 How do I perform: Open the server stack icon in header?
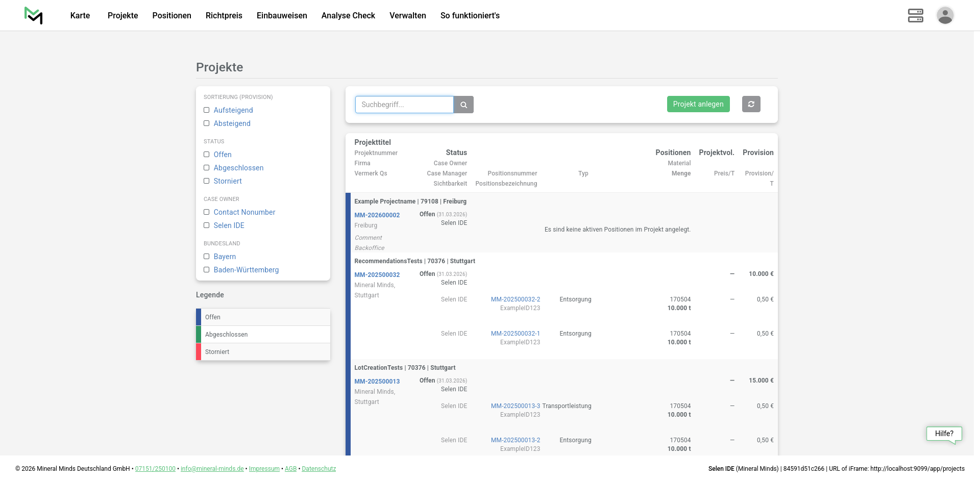click(x=915, y=15)
